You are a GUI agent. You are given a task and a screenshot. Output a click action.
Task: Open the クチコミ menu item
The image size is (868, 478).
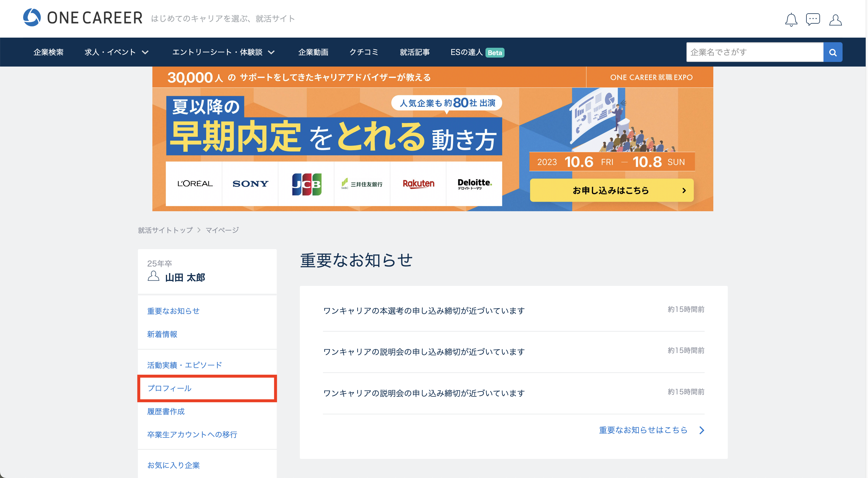tap(364, 52)
